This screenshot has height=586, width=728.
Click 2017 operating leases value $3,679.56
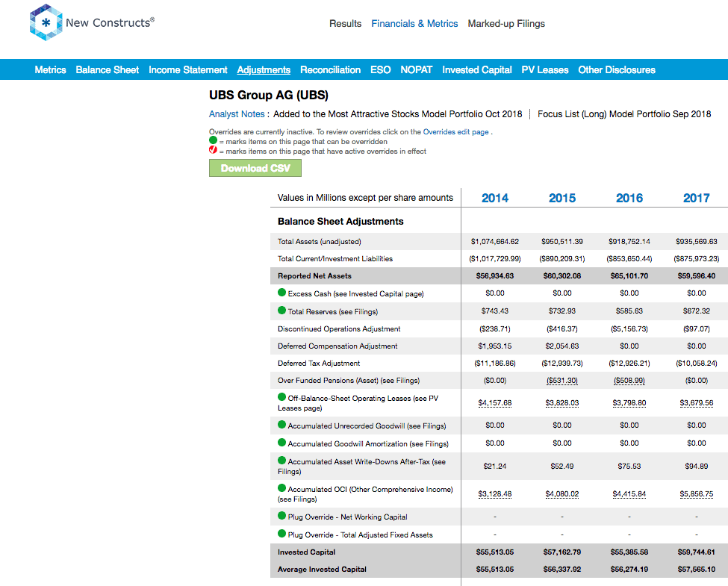point(697,403)
